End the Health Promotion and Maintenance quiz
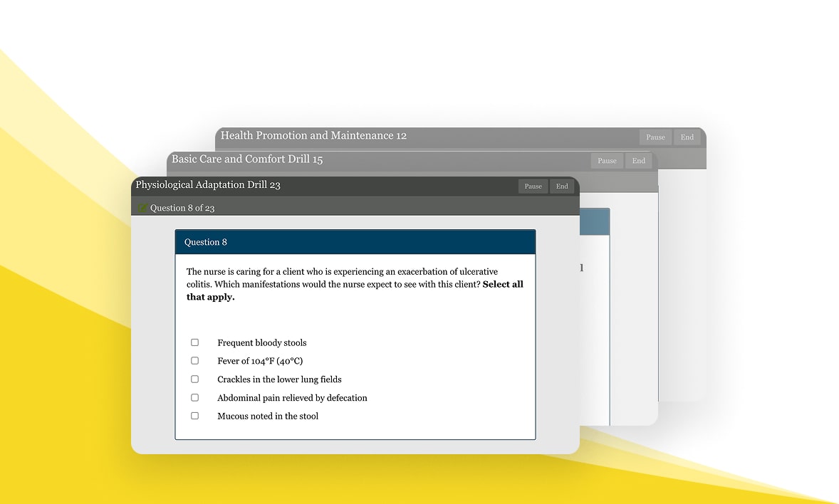Viewport: 839px width, 504px height. click(687, 137)
